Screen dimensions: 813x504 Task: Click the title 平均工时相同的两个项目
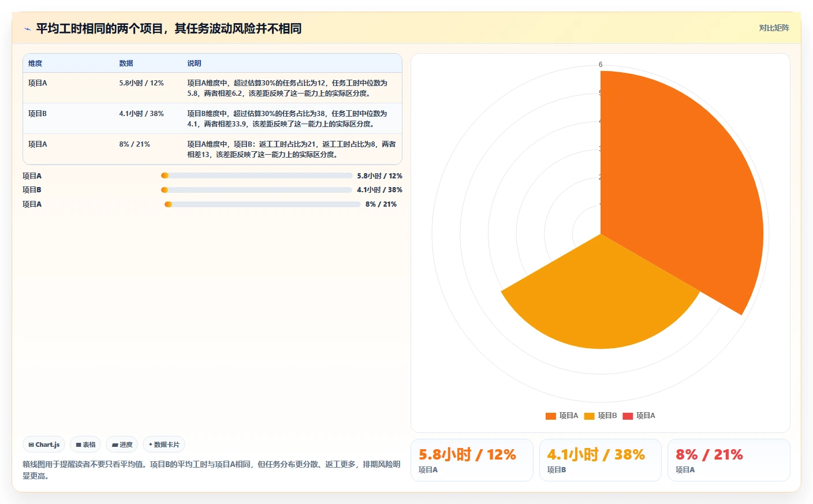tap(169, 28)
